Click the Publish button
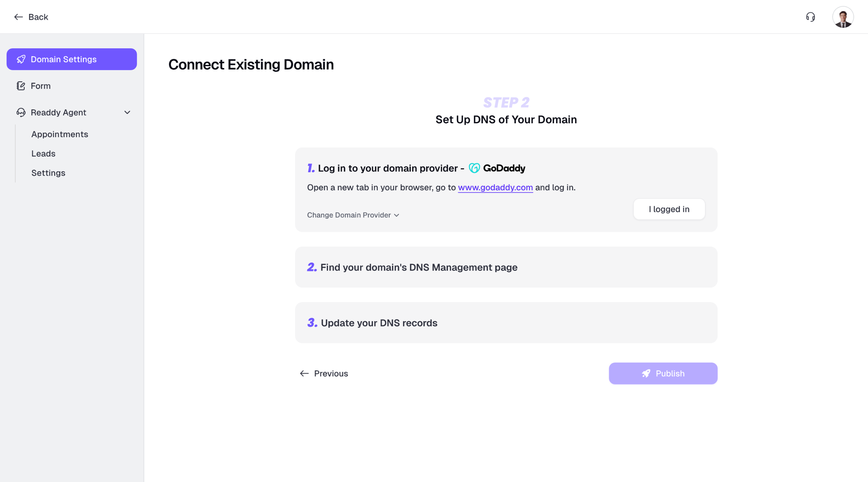Screen dimensions: 868x482 pyautogui.click(x=663, y=374)
